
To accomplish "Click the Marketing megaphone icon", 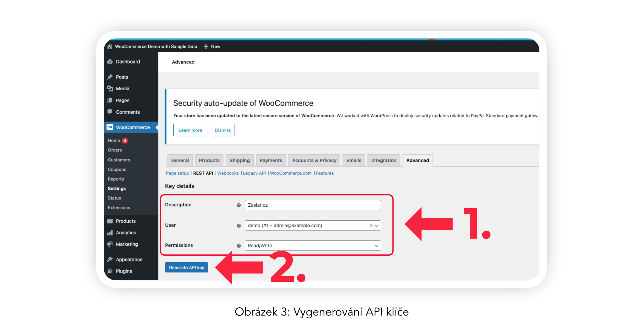I will tap(110, 244).
